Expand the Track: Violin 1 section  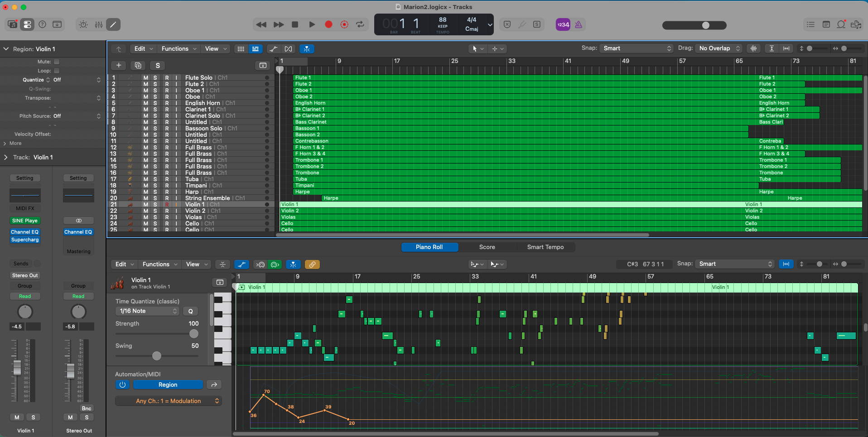6,158
